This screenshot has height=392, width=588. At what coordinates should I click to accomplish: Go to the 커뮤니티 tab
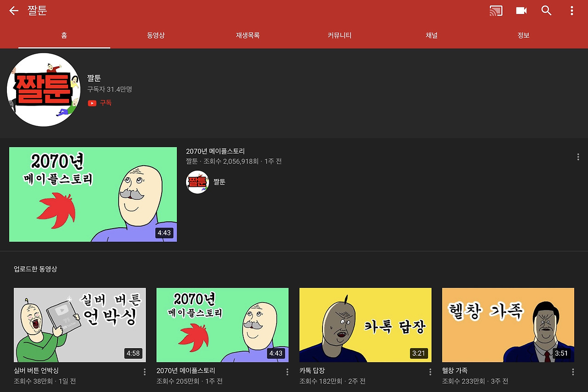(340, 35)
